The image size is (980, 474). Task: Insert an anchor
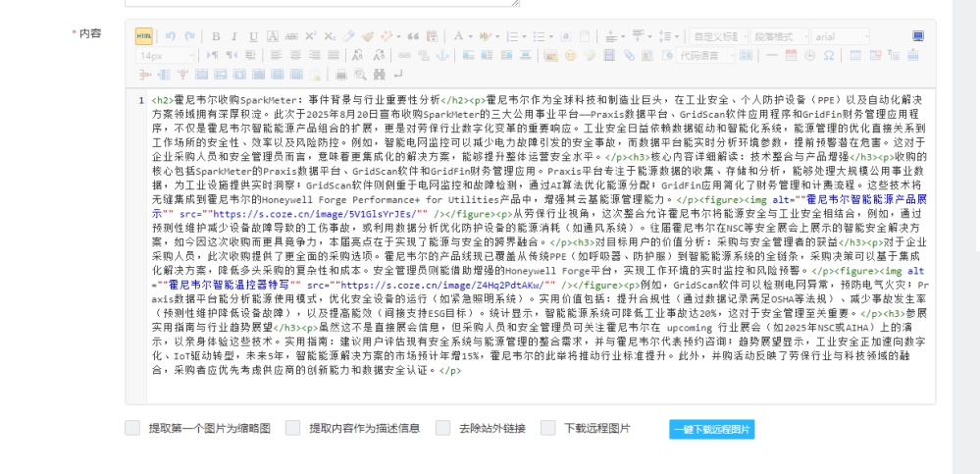point(442,56)
